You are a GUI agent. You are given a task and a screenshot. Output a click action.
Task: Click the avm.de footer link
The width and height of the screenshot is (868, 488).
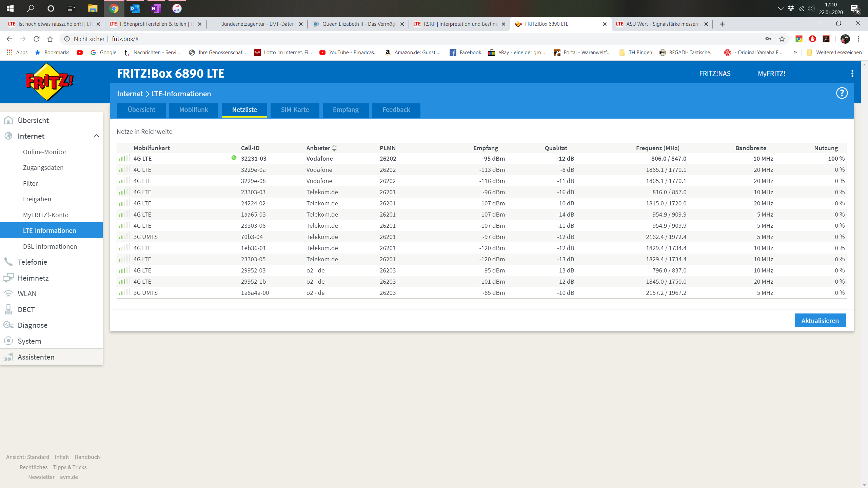(69, 477)
